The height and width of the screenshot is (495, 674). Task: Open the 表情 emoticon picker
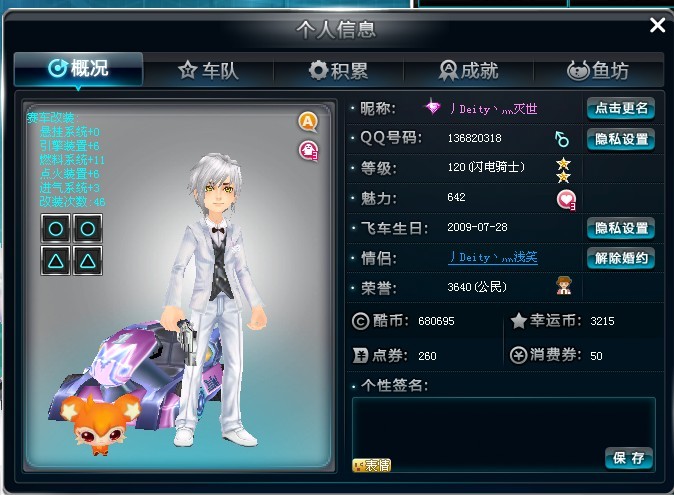pos(371,465)
